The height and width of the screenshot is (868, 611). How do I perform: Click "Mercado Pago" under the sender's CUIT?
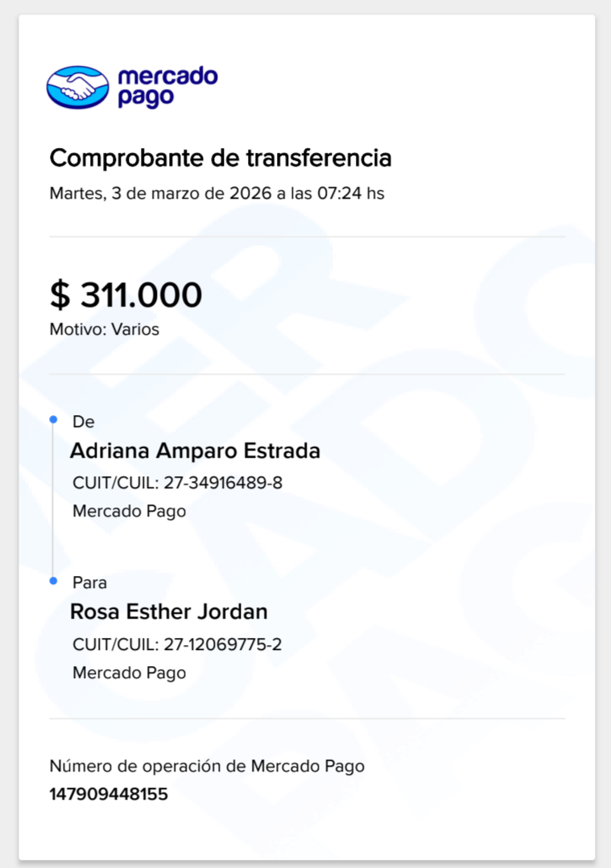[x=129, y=511]
